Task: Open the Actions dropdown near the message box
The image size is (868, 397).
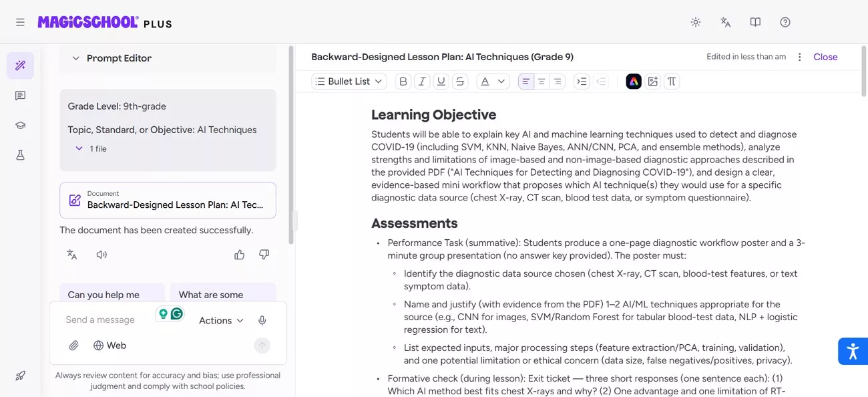Action: [x=220, y=320]
